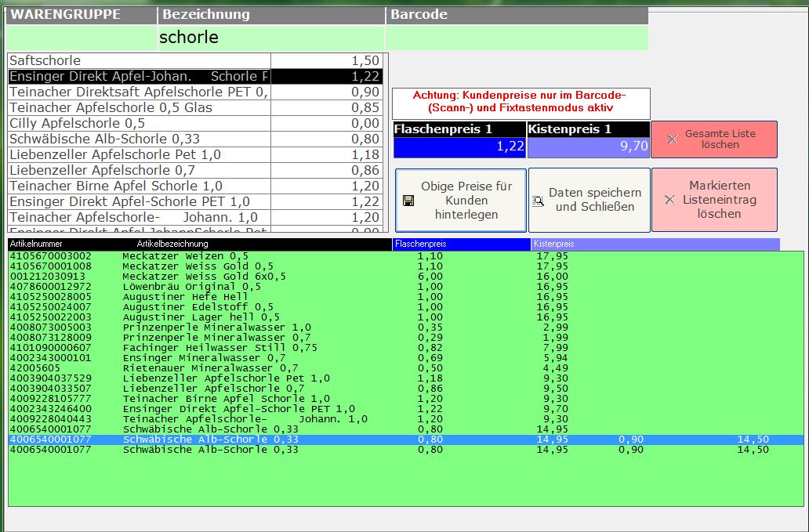Click Kistenpreis 2,99 for Prinzenperle Mineralwasser 1,0
The height and width of the screenshot is (532, 809).
[x=555, y=328]
